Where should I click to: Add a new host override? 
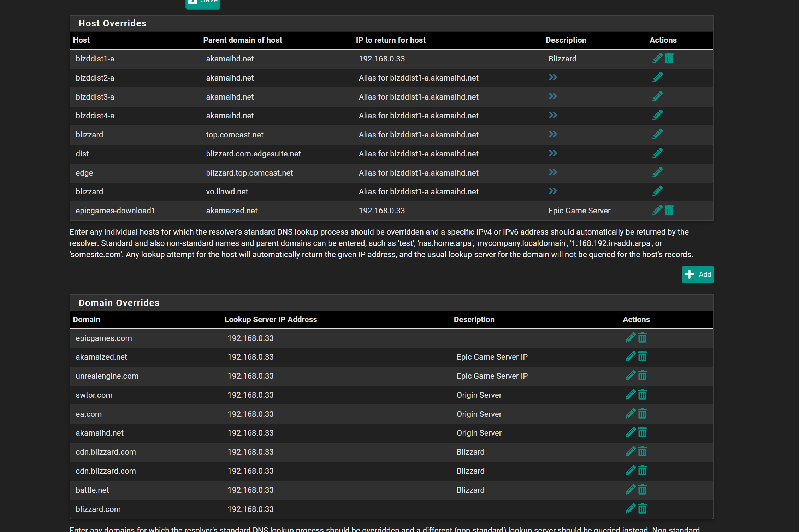698,274
